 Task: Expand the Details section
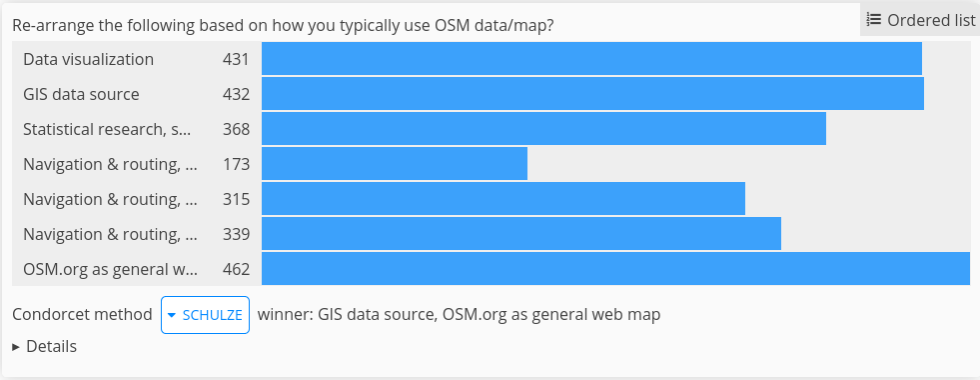coord(44,346)
